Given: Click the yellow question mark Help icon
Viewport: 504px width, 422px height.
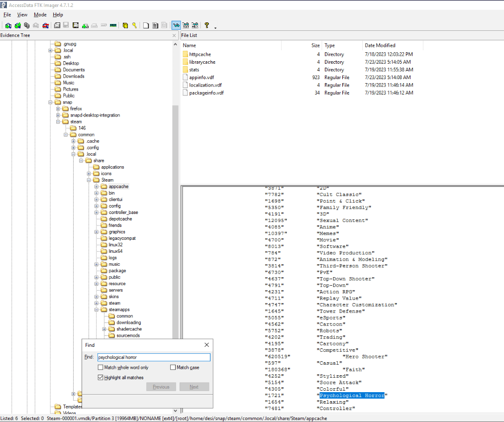Looking at the screenshot, I should tap(206, 25).
